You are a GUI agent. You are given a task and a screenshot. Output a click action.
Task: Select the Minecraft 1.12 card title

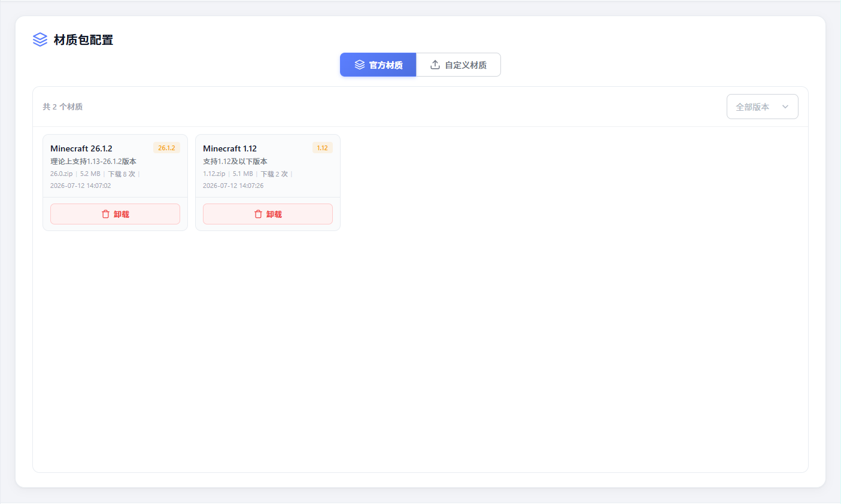[x=230, y=148]
